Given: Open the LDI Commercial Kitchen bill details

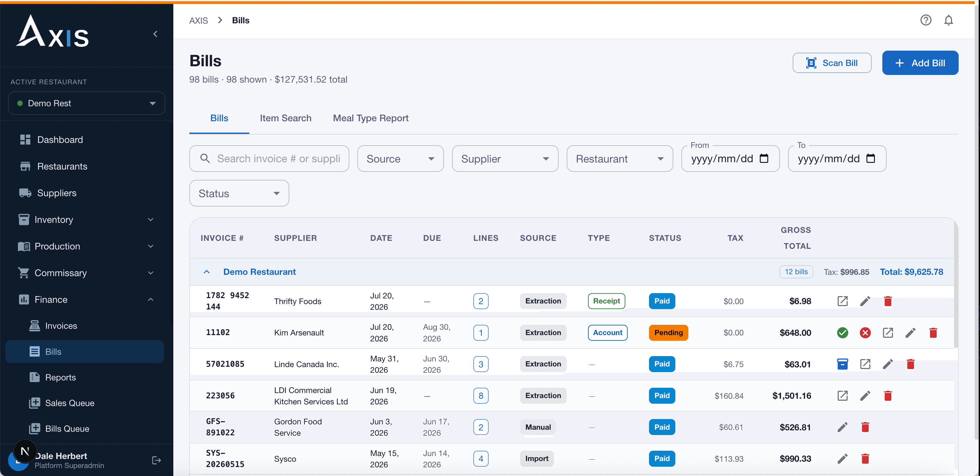Looking at the screenshot, I should click(x=842, y=396).
